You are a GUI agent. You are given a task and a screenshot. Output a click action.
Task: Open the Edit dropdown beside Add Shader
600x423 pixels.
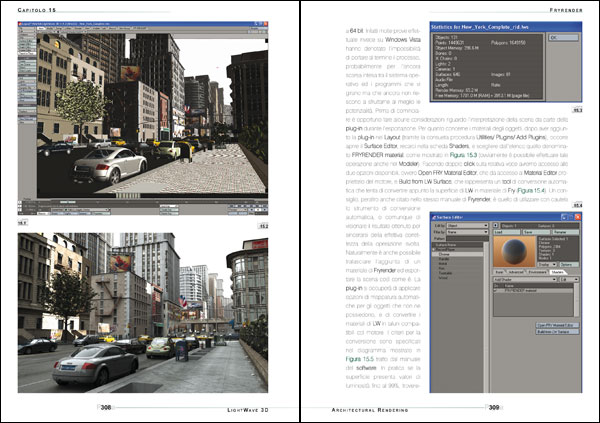(x=569, y=279)
